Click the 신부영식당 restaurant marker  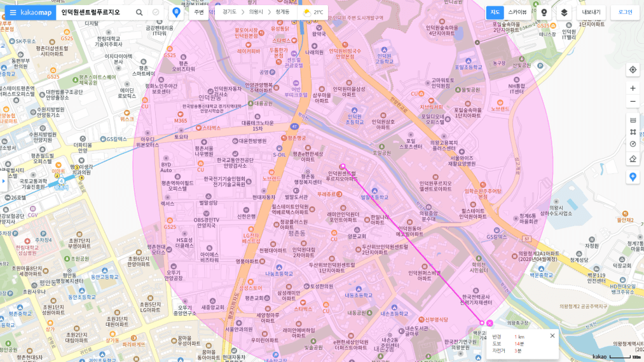(421, 319)
